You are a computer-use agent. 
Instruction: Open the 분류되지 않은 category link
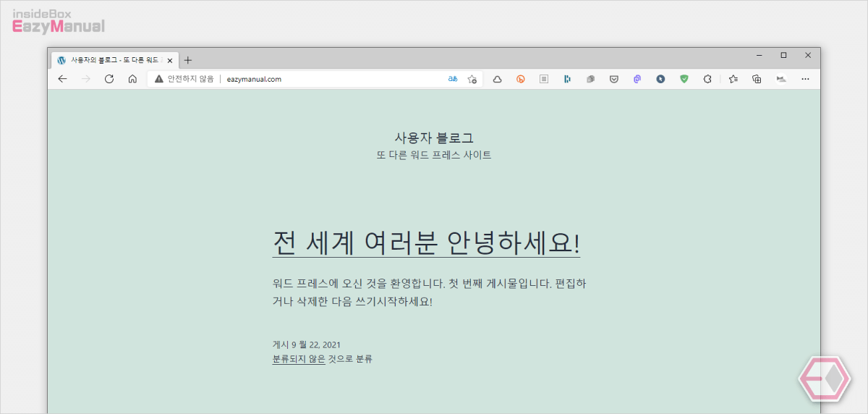[299, 359]
